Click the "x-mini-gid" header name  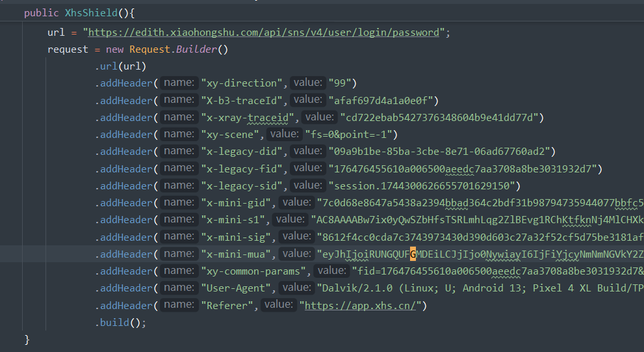[236, 203]
